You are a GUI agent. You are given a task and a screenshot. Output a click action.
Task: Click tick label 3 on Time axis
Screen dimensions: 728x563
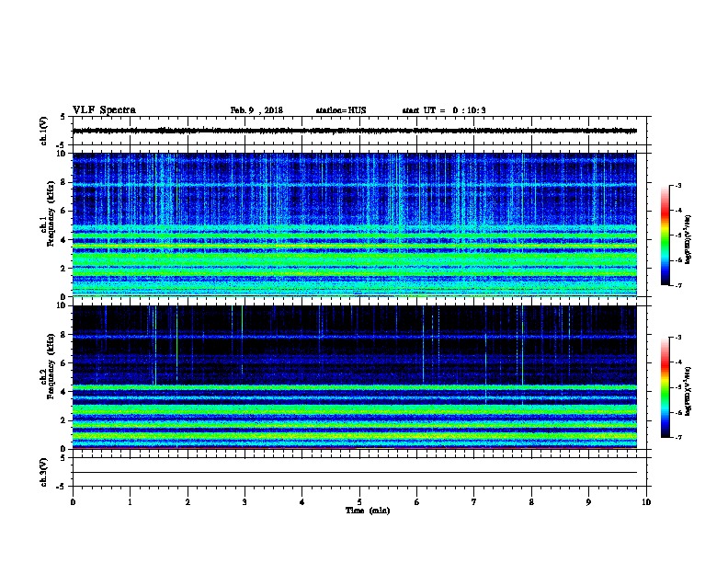(x=245, y=501)
